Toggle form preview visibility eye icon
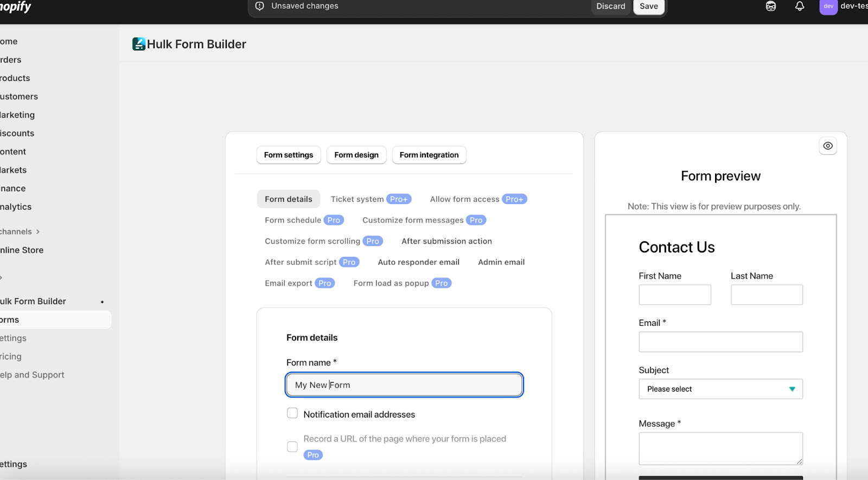The width and height of the screenshot is (868, 480). (828, 146)
